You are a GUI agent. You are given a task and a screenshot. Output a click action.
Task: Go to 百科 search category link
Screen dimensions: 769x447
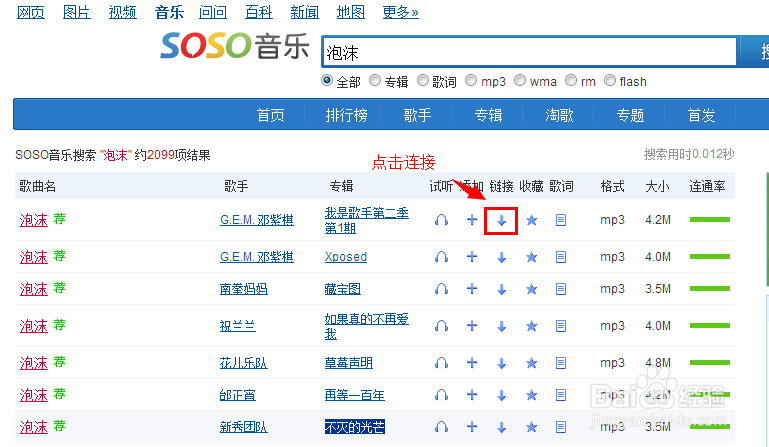coord(259,12)
